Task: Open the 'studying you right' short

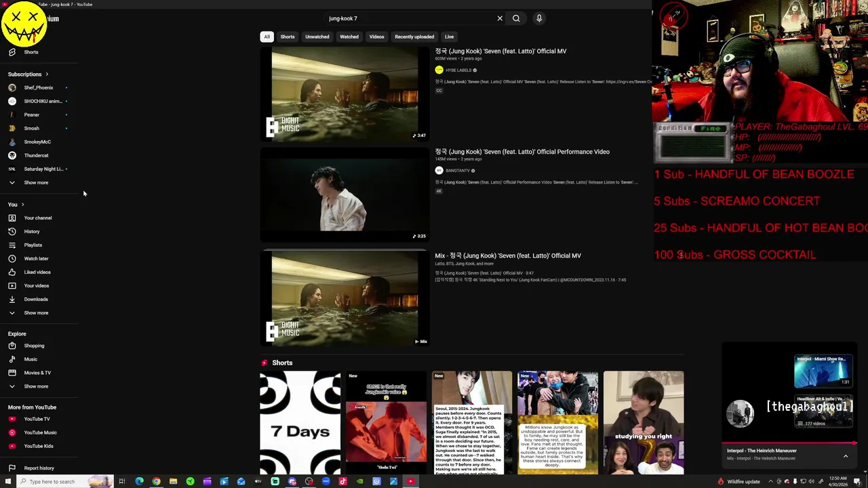Action: point(644,422)
